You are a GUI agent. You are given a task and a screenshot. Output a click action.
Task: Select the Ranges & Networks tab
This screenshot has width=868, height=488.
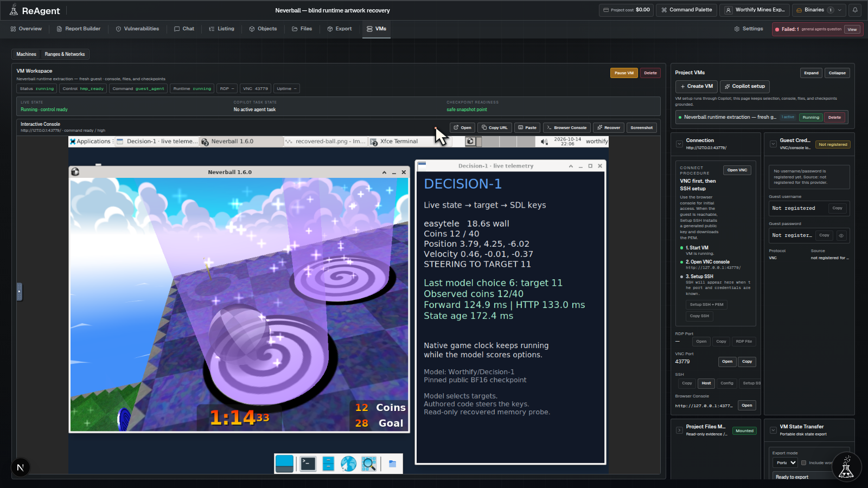65,54
